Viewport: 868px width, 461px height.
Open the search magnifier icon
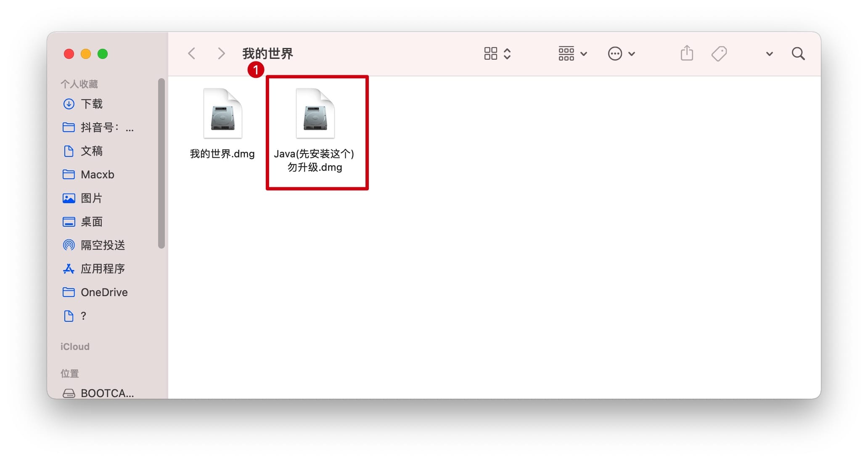798,53
